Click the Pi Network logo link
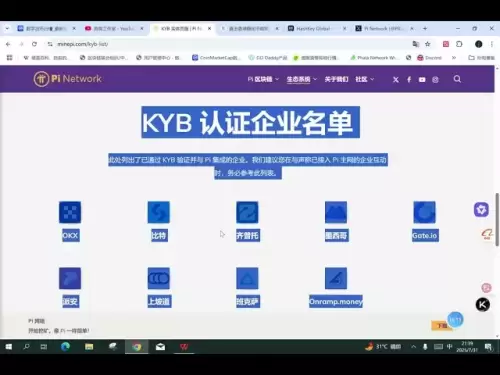 coord(68,79)
